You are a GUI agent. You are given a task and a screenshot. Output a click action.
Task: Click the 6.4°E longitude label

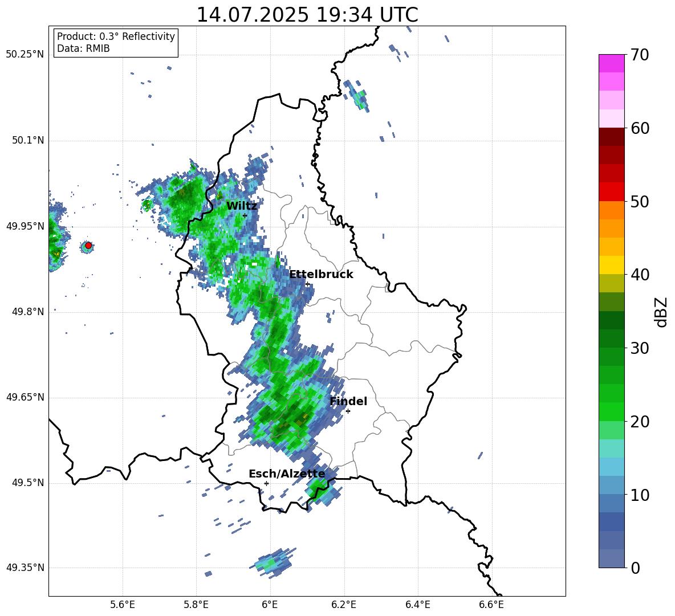(417, 605)
